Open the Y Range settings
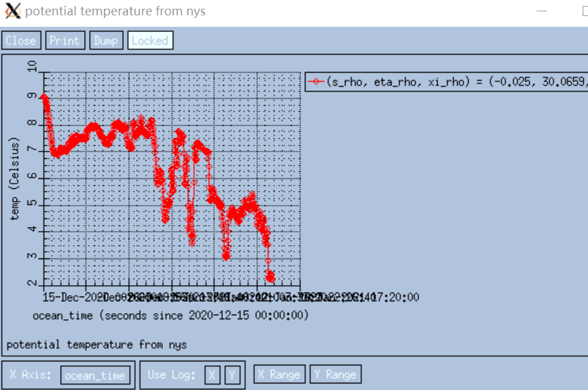The height and width of the screenshot is (390, 588). (x=335, y=375)
